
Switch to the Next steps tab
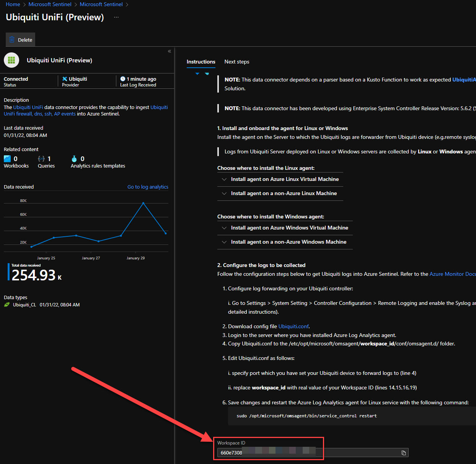coord(237,62)
